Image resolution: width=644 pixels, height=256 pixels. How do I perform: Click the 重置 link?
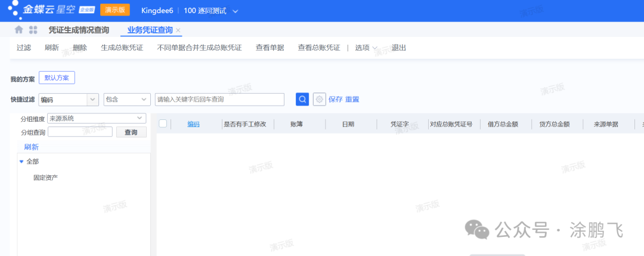[352, 100]
